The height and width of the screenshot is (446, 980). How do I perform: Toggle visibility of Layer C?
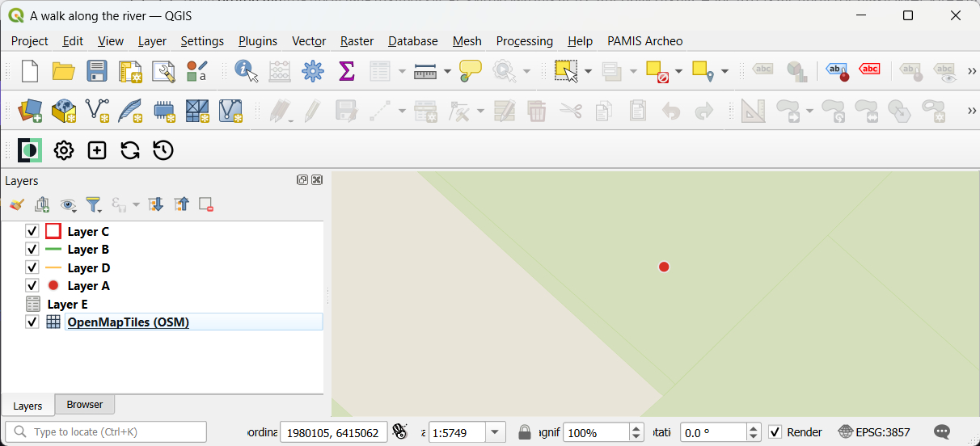coord(32,231)
